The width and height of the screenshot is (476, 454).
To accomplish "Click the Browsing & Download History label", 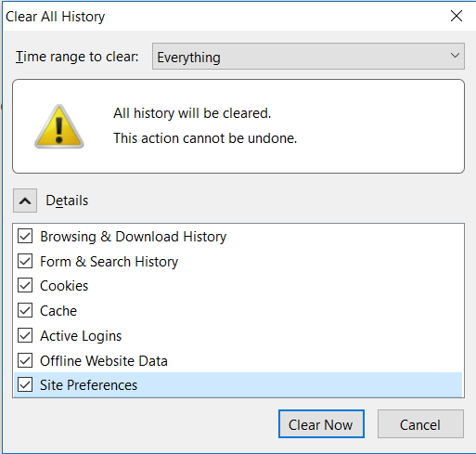I will pos(134,237).
